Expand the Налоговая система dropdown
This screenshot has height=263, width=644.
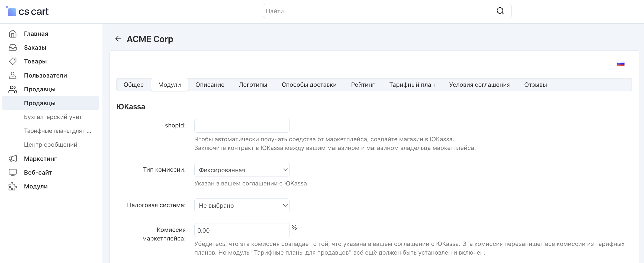pyautogui.click(x=242, y=206)
